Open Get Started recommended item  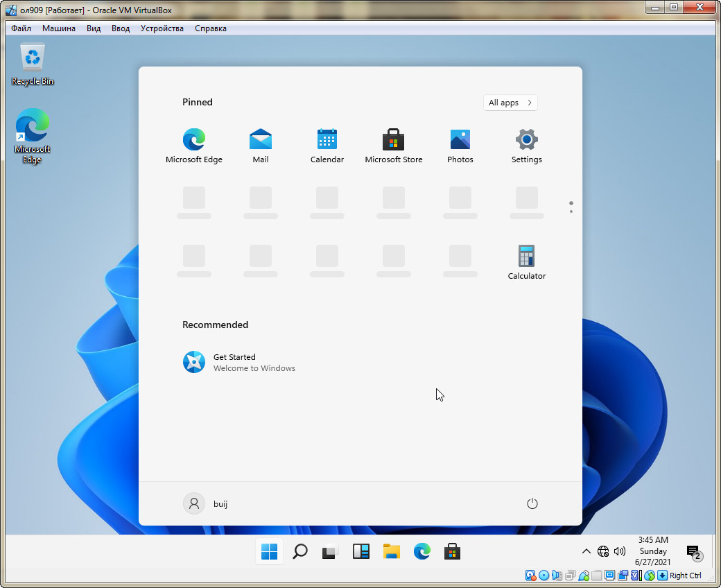tap(239, 362)
